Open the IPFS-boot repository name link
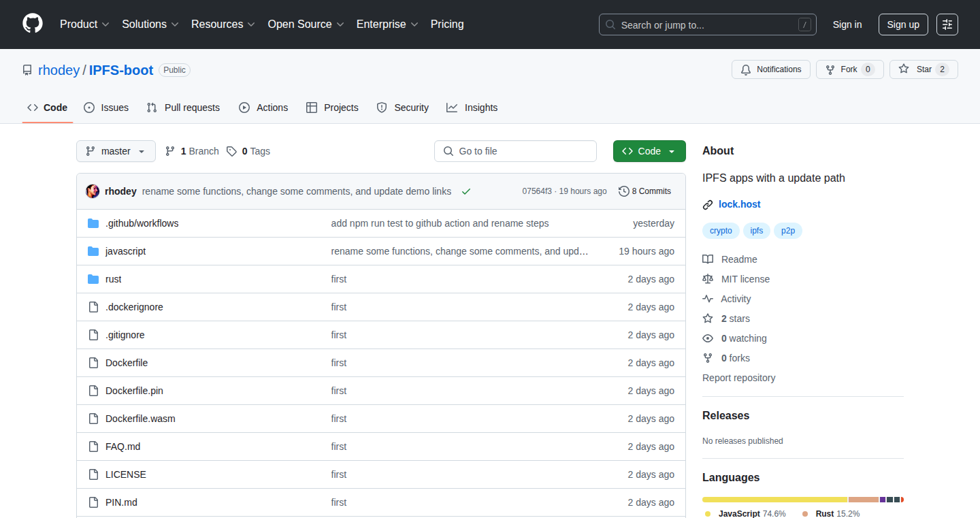 pyautogui.click(x=121, y=70)
